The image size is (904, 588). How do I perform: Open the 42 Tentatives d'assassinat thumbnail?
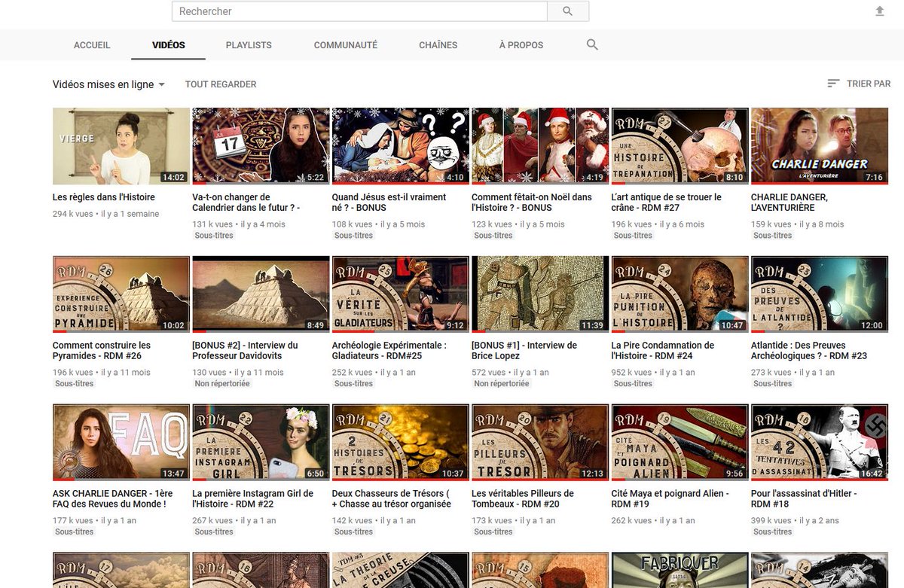(820, 443)
